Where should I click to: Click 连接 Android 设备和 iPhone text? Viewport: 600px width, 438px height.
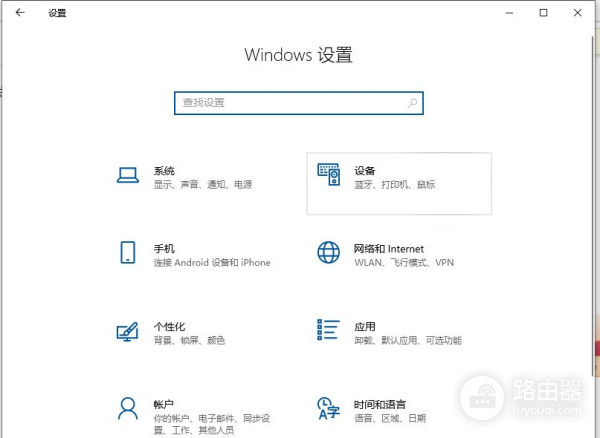[x=212, y=263]
